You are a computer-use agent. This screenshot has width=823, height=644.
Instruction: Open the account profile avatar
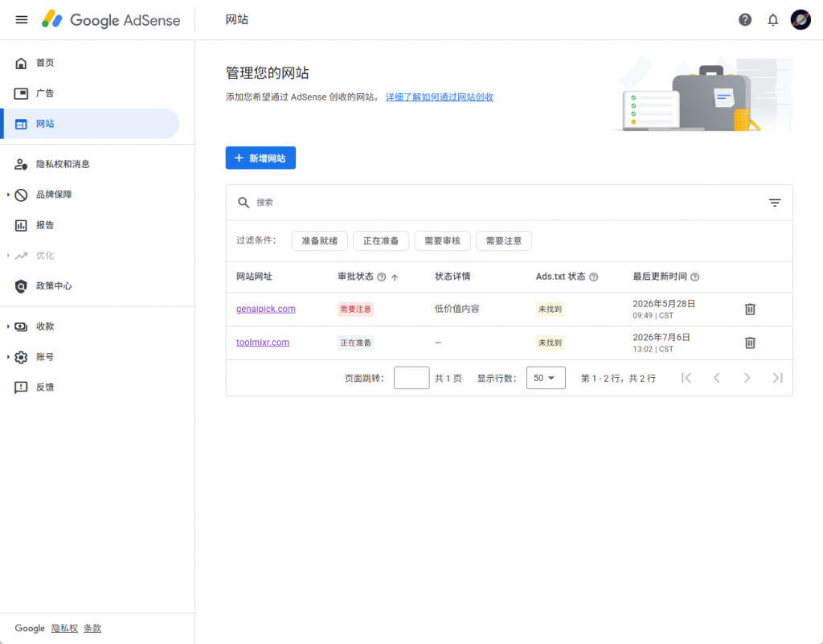click(800, 20)
